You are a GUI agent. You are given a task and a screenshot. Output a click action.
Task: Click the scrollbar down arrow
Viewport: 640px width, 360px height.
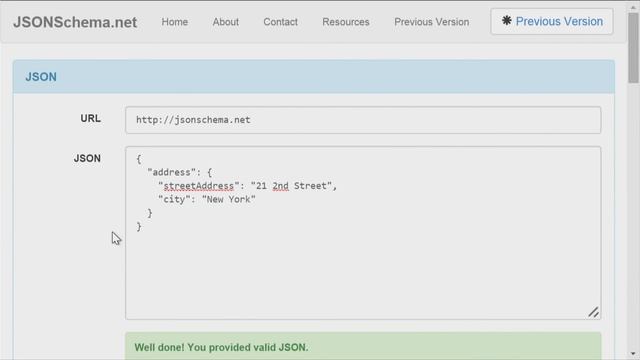coord(633,354)
